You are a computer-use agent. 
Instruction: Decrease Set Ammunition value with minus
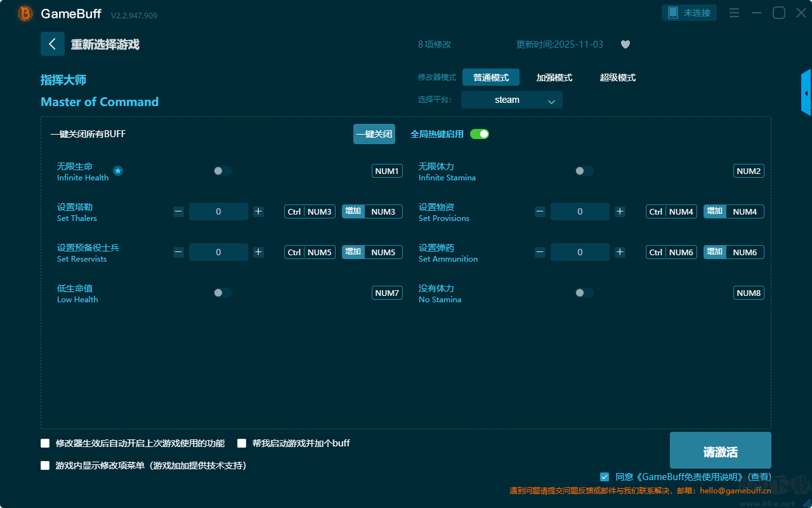point(540,252)
